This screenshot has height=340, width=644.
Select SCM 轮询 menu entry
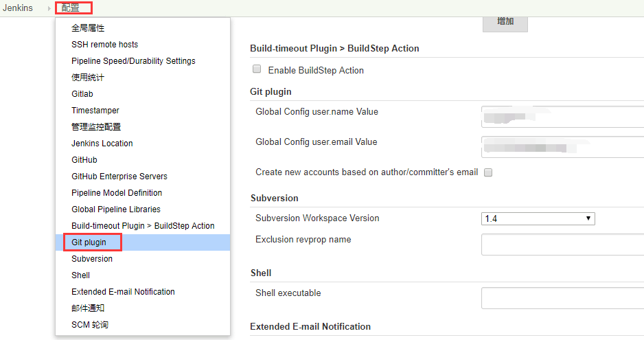pos(90,324)
